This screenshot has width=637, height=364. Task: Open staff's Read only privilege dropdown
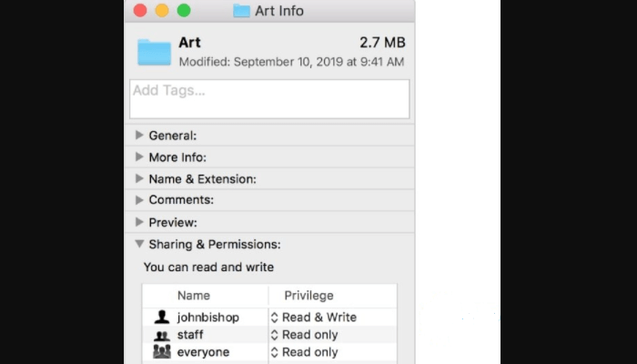click(305, 335)
